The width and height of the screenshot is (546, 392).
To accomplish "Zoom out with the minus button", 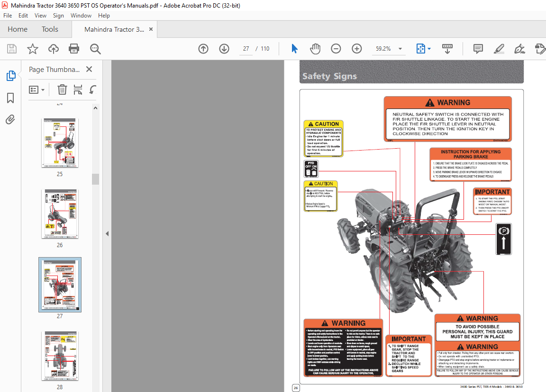I will [x=336, y=49].
